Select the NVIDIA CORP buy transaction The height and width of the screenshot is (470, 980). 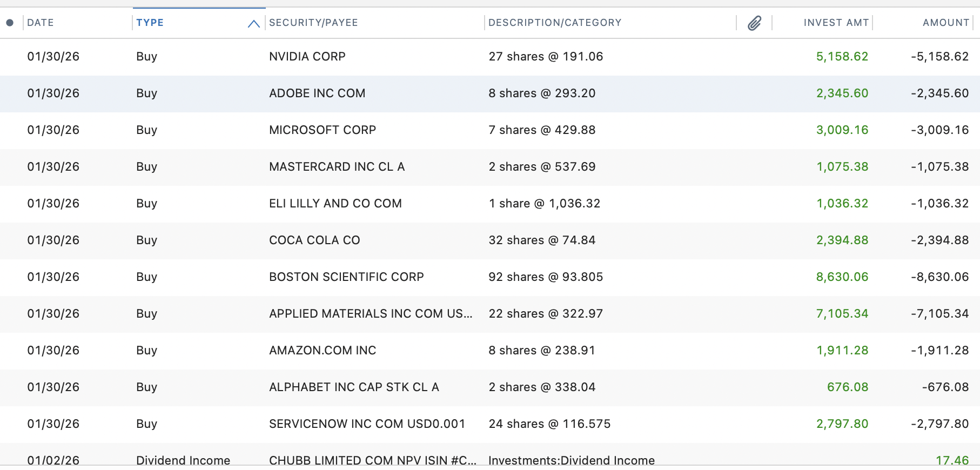490,57
